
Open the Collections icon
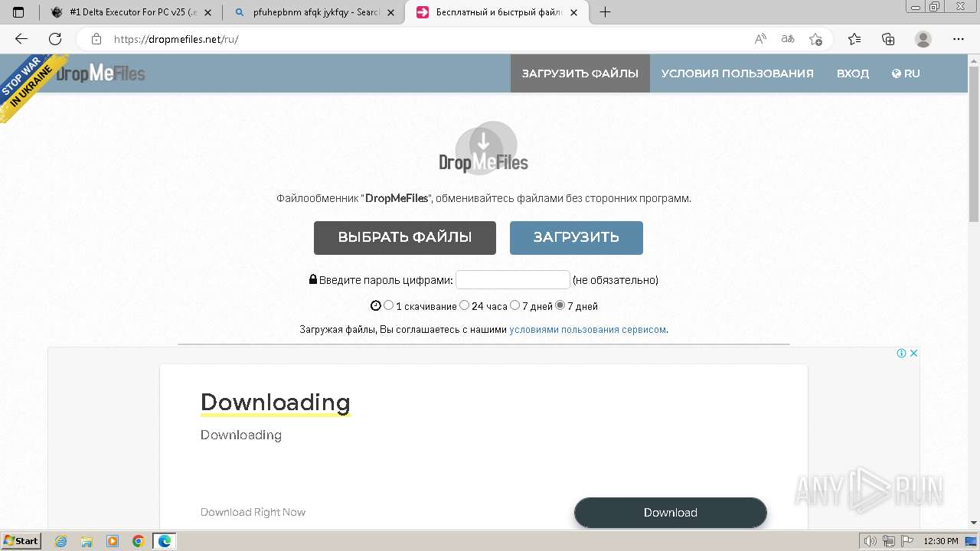pyautogui.click(x=888, y=39)
